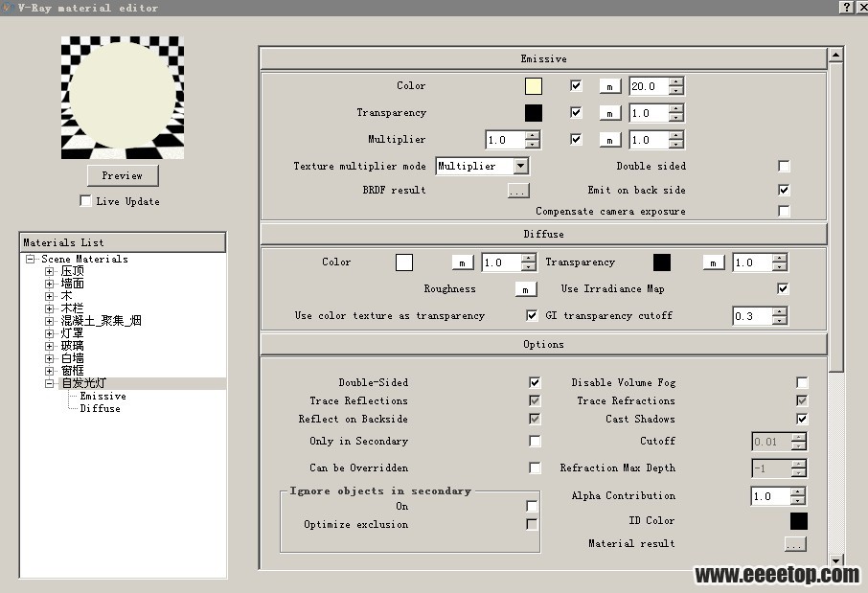Click the Diffuse Transparency 'm' map button

(713, 263)
